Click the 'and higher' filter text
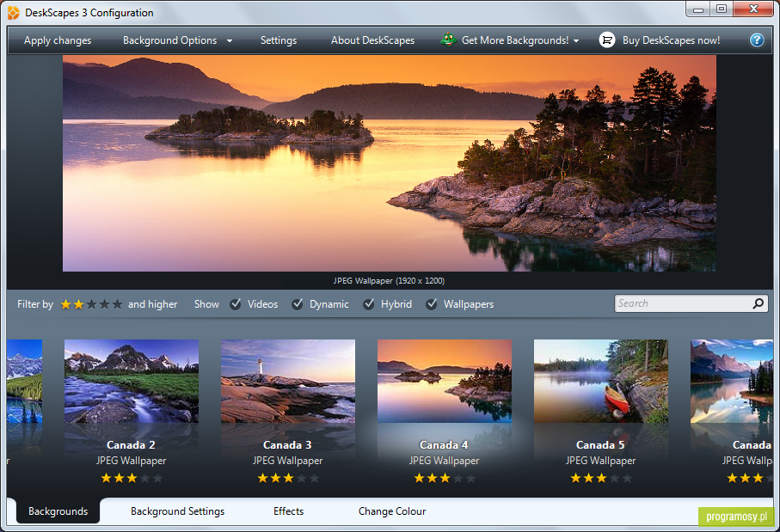This screenshot has width=780, height=532. (x=153, y=304)
